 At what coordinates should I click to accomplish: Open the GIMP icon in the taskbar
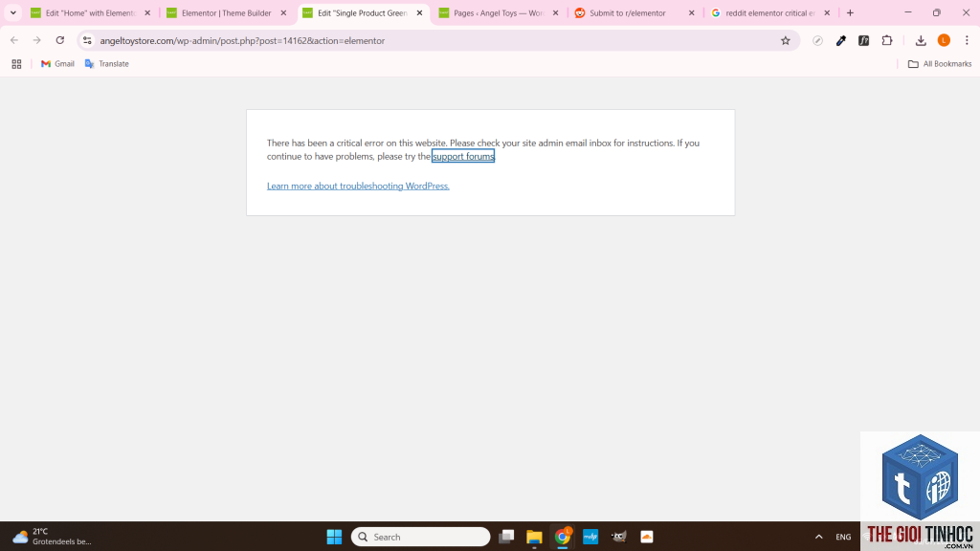point(619,537)
